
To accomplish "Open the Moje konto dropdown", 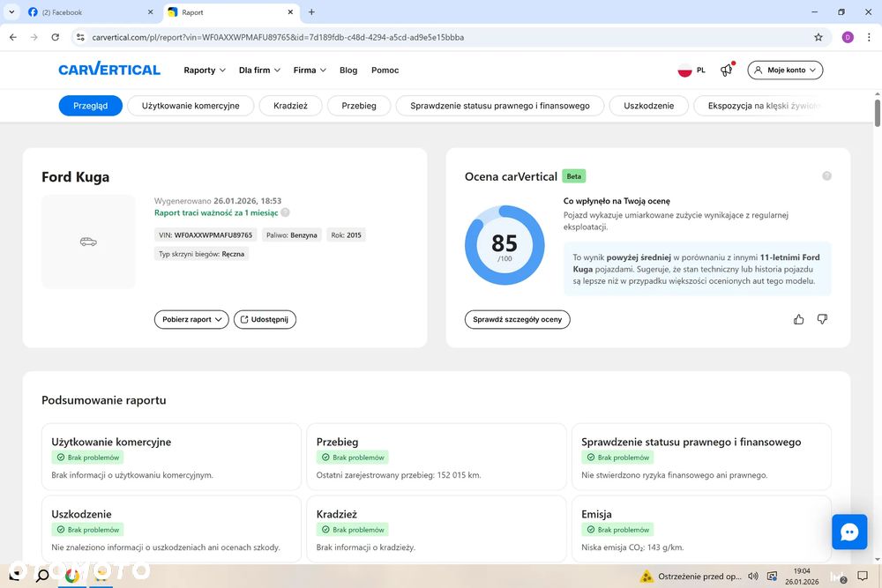I will 785,70.
